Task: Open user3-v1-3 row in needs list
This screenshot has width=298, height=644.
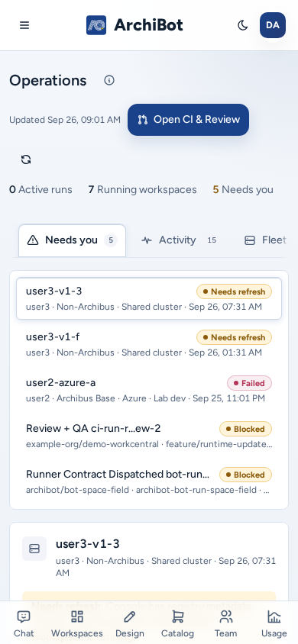Action: point(149,298)
